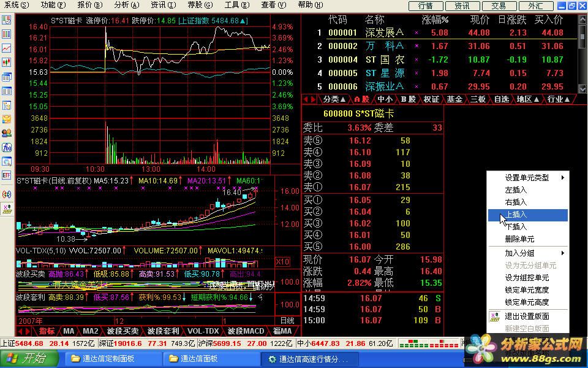Click left red arrow before 指标 tab
This screenshot has width=588, height=368.
click(20, 331)
